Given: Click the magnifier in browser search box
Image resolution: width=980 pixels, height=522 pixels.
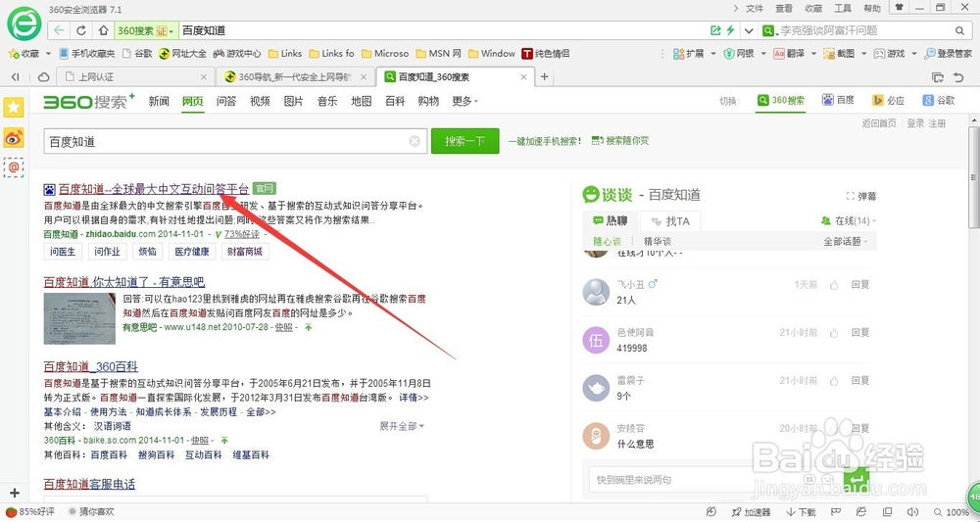Looking at the screenshot, I should [960, 30].
